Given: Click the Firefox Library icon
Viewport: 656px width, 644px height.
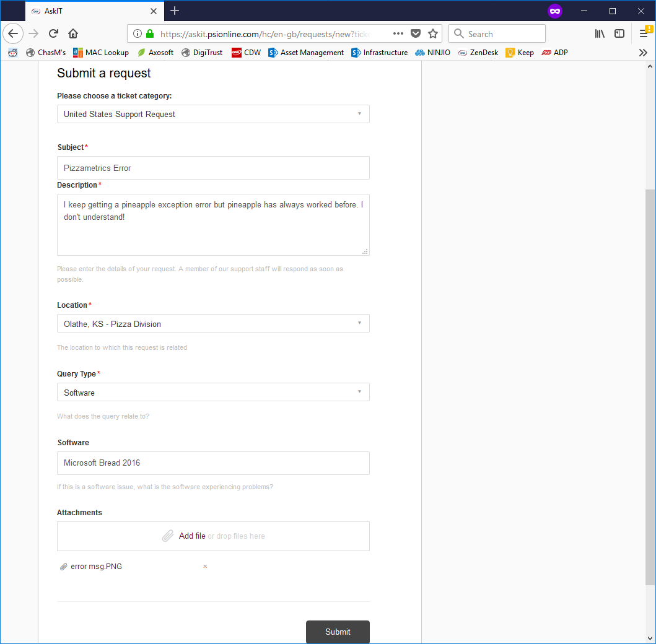Looking at the screenshot, I should coord(599,33).
